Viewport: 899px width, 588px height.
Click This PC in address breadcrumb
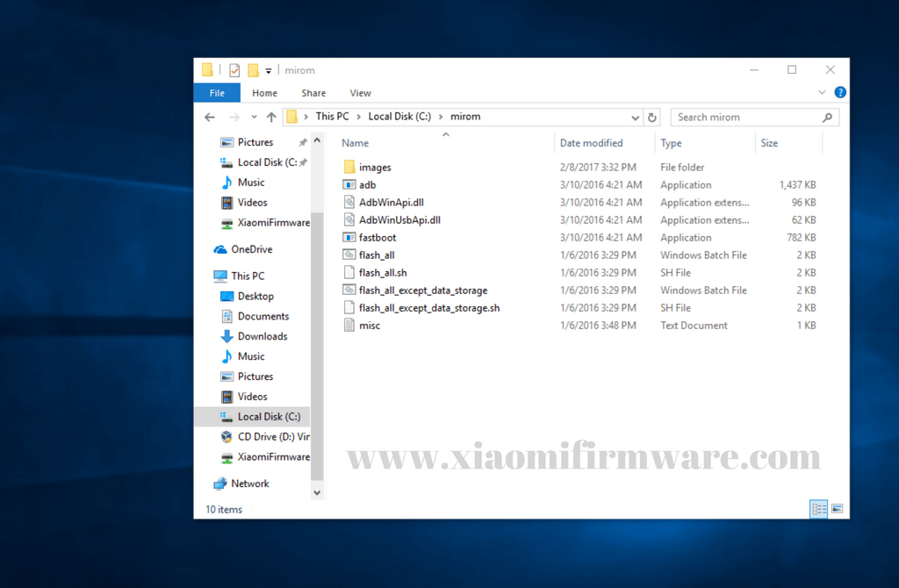(332, 117)
